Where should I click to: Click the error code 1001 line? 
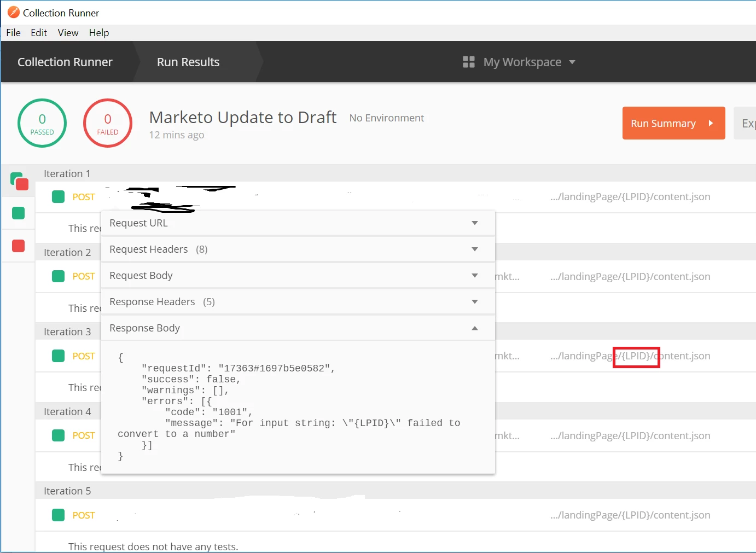208,412
